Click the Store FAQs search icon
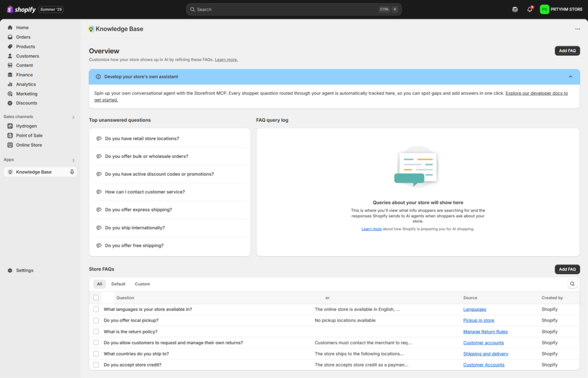This screenshot has height=378, width=588. [x=572, y=284]
